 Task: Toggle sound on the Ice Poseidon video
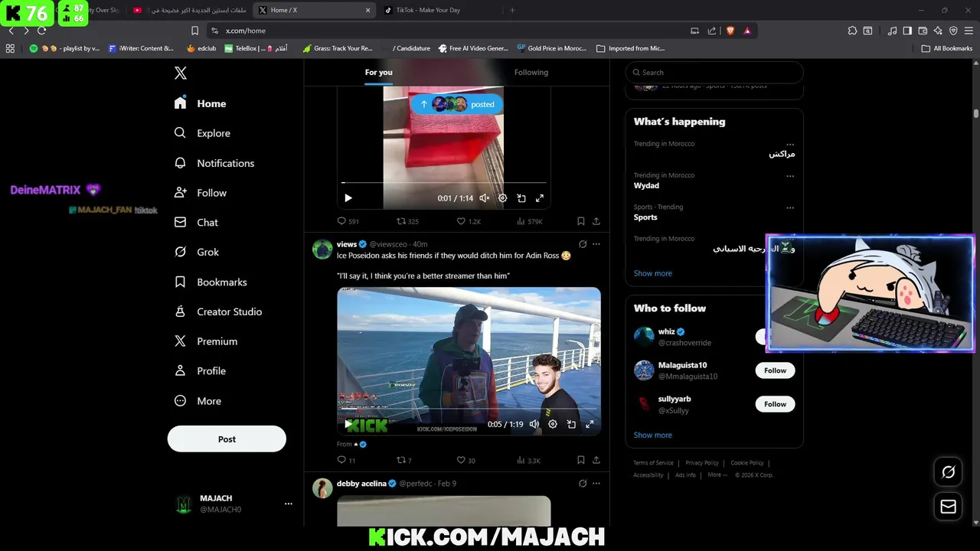(x=534, y=424)
